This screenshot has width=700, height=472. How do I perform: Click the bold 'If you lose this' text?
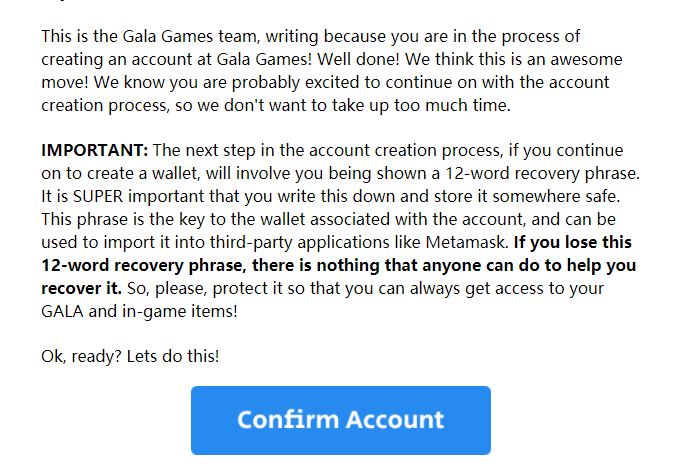573,242
